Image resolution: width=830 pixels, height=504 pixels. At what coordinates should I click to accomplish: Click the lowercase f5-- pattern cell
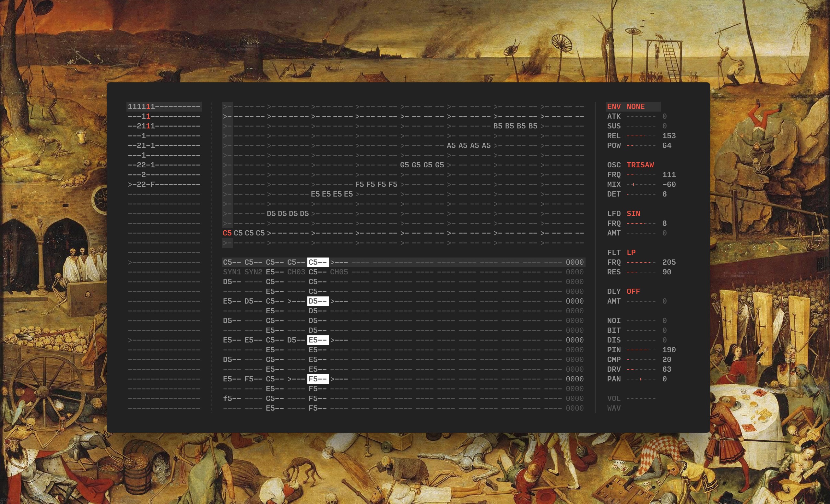[x=232, y=399]
